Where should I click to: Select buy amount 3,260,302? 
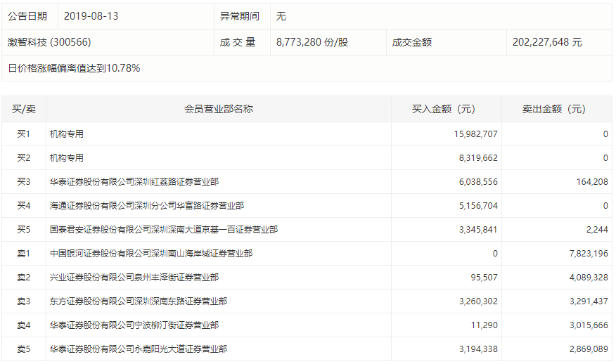[x=478, y=301]
